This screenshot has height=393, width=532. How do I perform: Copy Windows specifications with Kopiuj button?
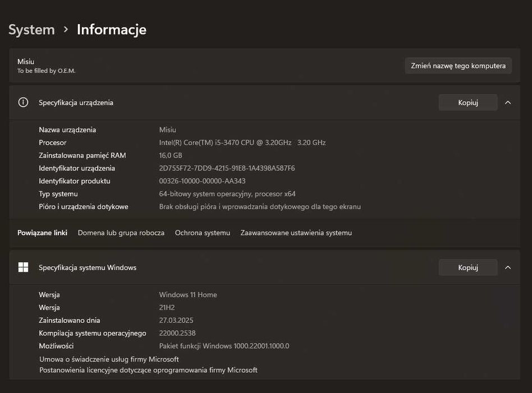467,268
